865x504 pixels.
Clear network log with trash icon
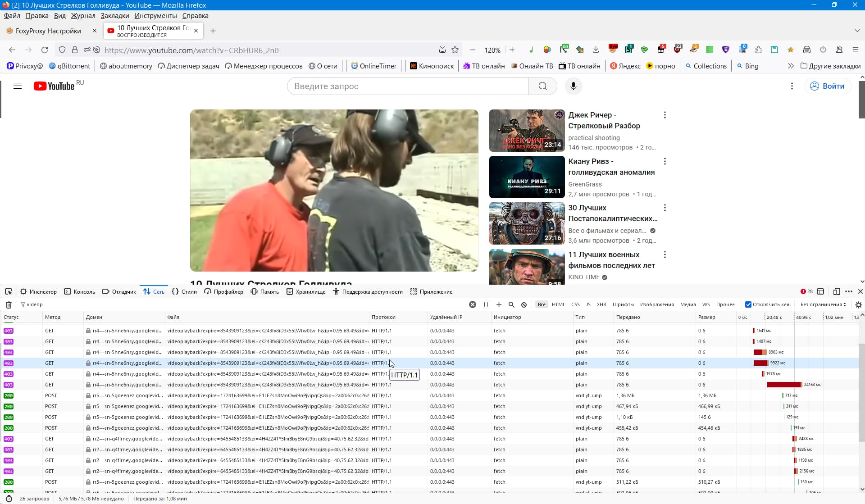coord(9,304)
